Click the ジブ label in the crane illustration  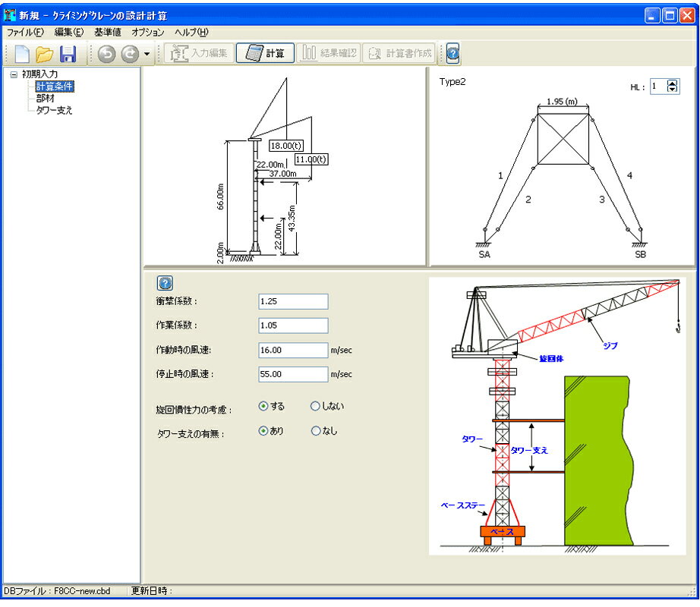[610, 346]
